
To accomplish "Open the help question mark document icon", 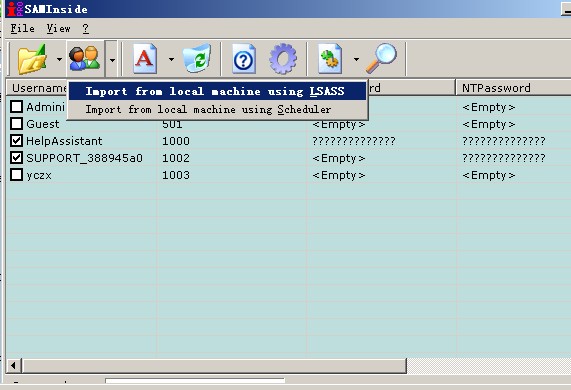I will click(x=244, y=59).
